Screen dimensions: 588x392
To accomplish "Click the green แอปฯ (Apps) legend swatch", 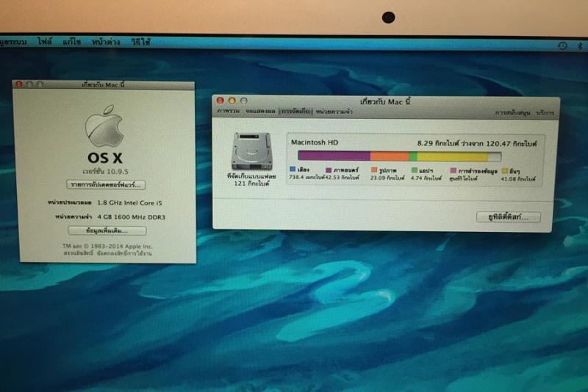I will 414,170.
